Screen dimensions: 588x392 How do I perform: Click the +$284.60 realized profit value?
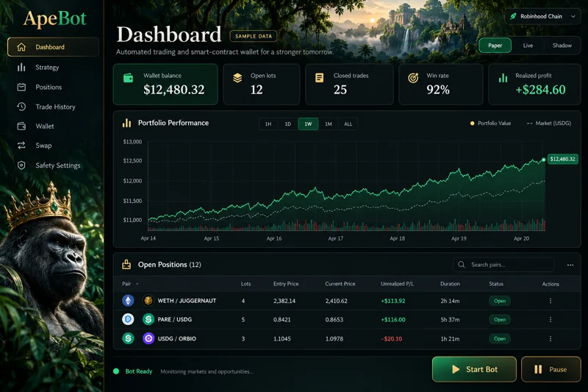(540, 90)
